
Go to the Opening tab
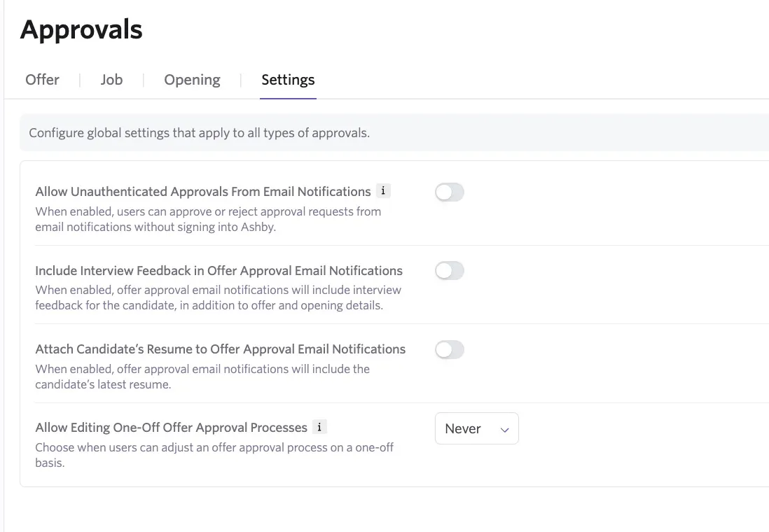coord(192,79)
